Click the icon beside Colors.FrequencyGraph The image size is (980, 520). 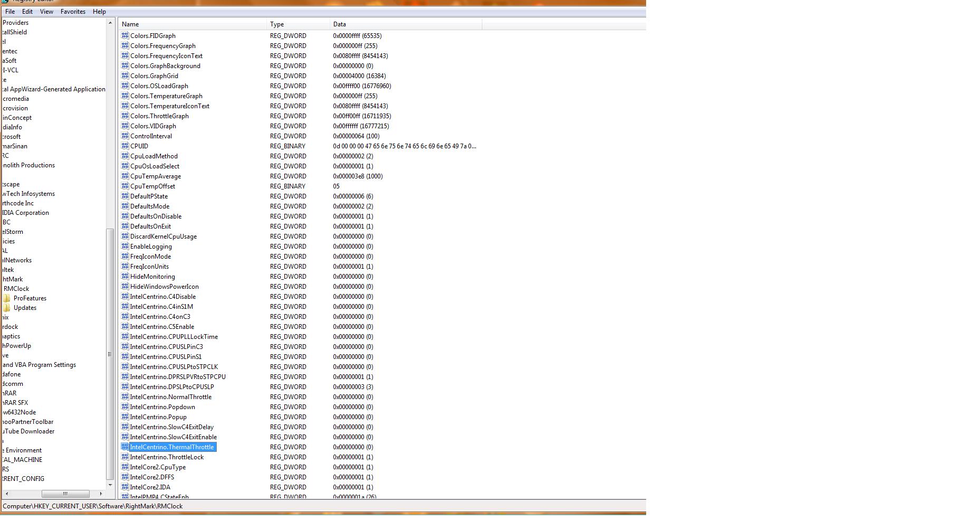pos(125,46)
